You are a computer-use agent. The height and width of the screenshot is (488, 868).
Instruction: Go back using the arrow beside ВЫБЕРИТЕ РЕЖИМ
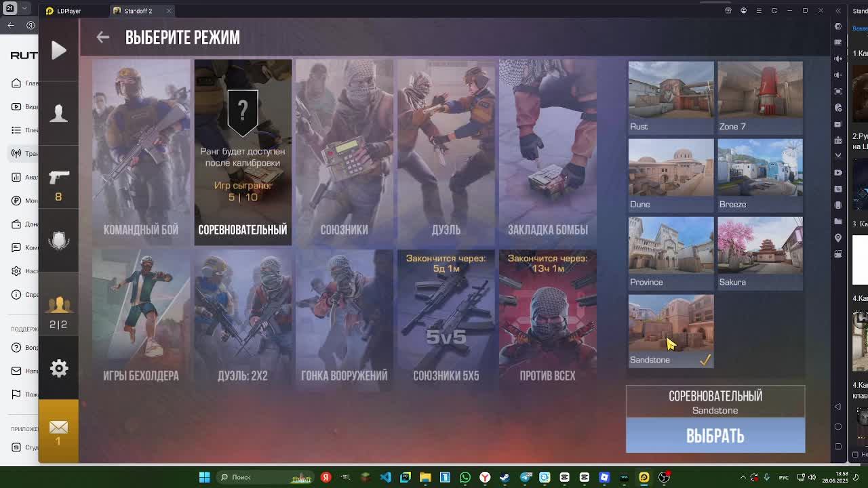[102, 38]
